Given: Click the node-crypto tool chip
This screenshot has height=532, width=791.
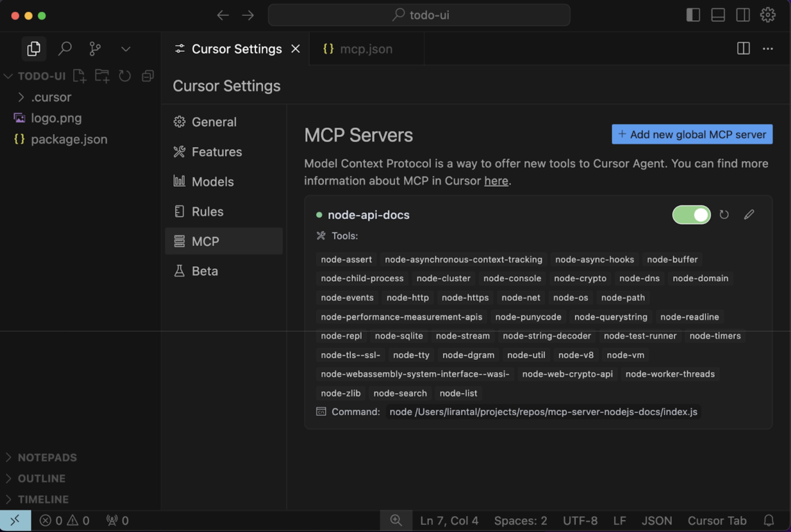Looking at the screenshot, I should click(x=580, y=278).
